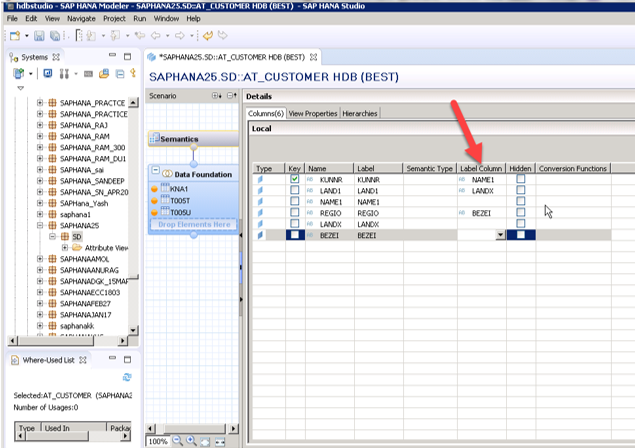
Task: Close the AT_CUSTOMER HDB editor tab
Action: point(313,57)
